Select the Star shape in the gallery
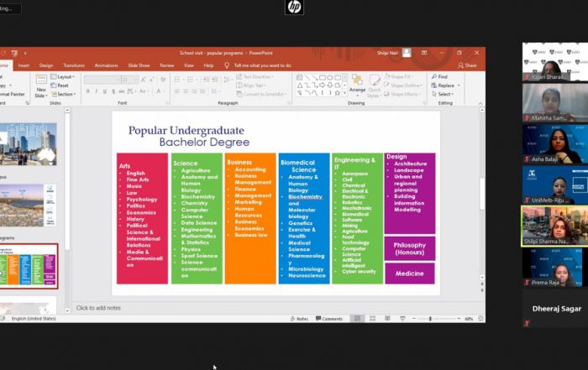This screenshot has width=588, height=370. [x=338, y=93]
